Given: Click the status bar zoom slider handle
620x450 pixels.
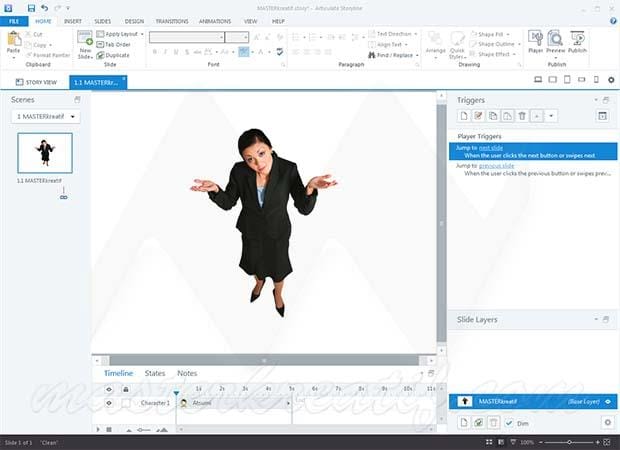Looking at the screenshot, I should coord(569,442).
